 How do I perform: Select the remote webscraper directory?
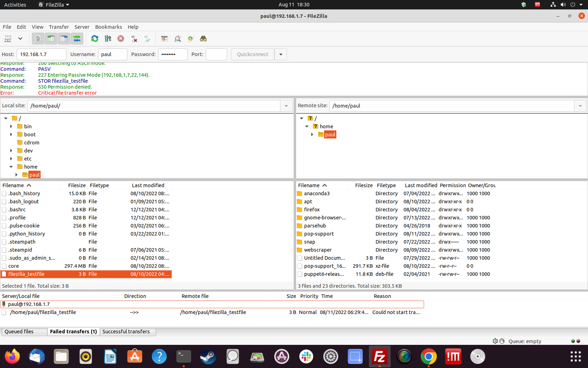pyautogui.click(x=395, y=250)
